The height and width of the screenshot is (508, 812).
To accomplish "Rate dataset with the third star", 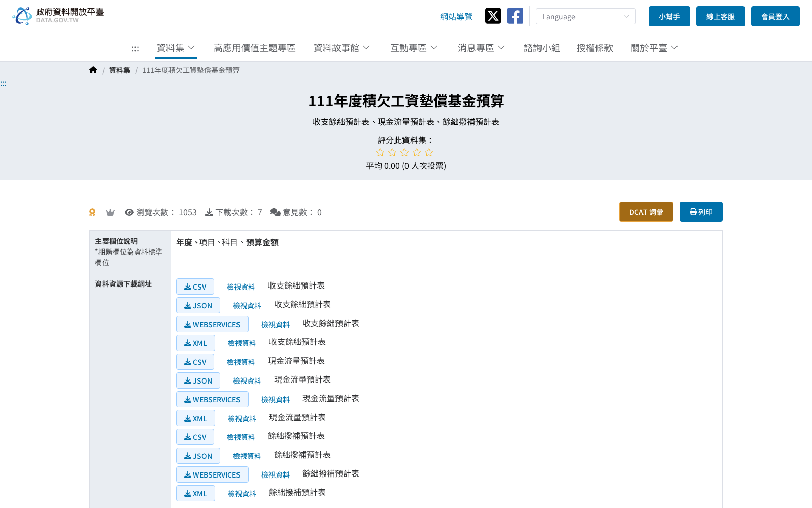I will point(404,152).
